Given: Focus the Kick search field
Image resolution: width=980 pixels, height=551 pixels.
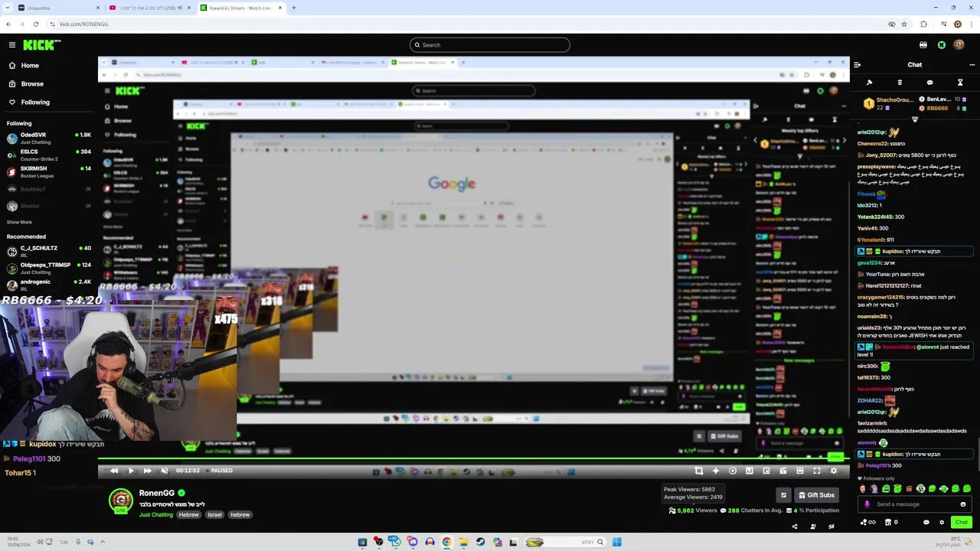Looking at the screenshot, I should (490, 45).
